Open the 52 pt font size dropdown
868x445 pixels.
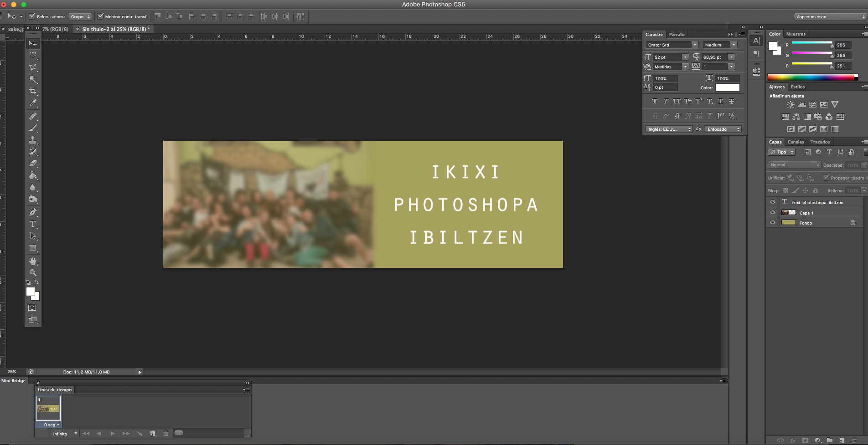coord(685,57)
